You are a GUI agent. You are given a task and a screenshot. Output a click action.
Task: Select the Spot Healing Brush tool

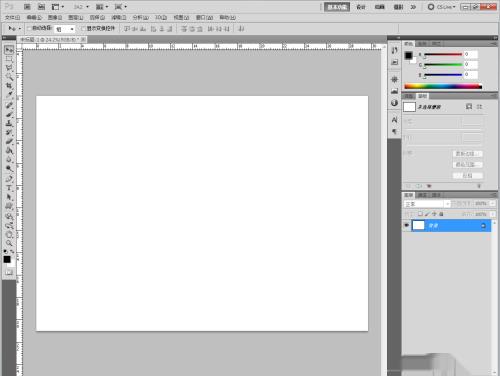click(x=9, y=105)
